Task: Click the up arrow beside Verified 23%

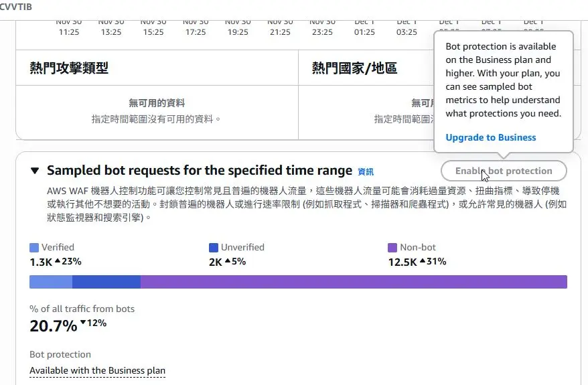Action: pyautogui.click(x=58, y=262)
